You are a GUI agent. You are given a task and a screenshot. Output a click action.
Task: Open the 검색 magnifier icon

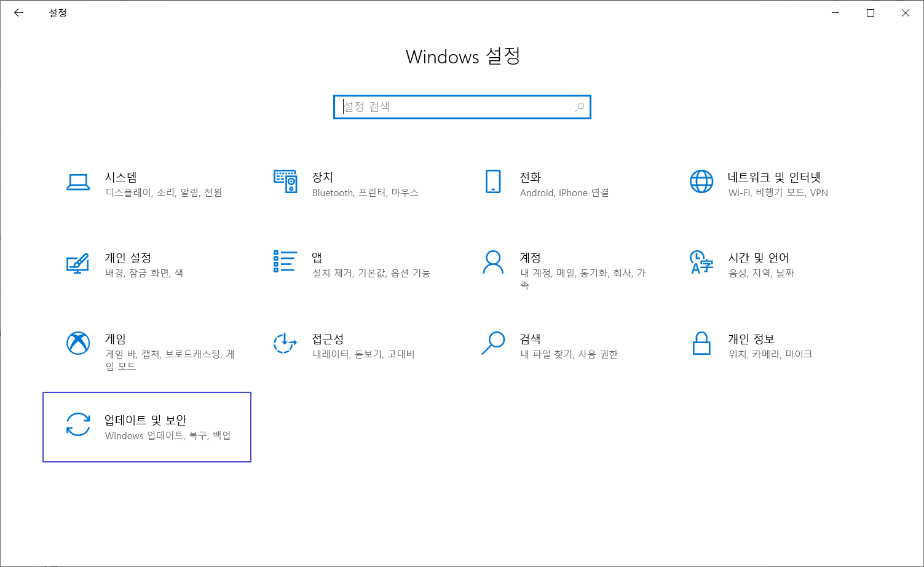(493, 343)
